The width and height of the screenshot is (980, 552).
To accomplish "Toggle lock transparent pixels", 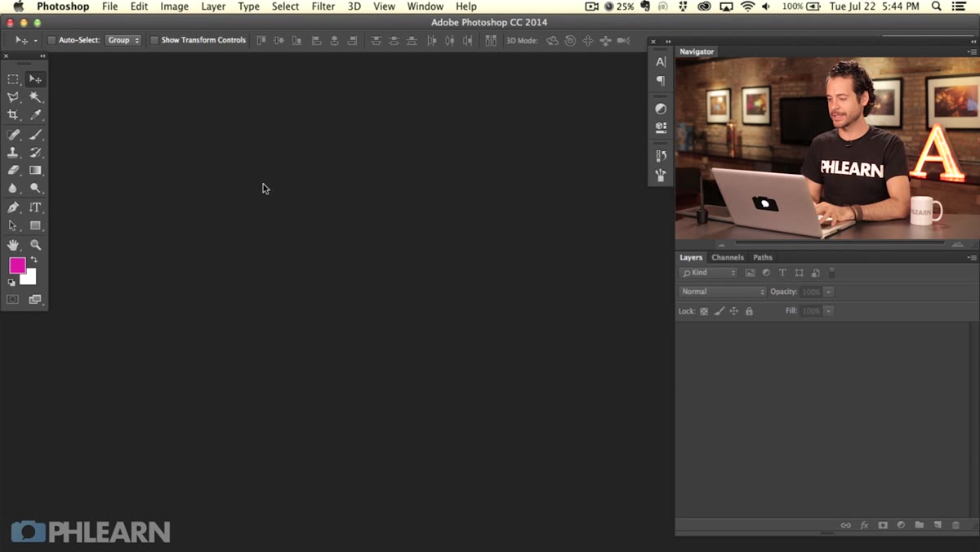I will 704,311.
